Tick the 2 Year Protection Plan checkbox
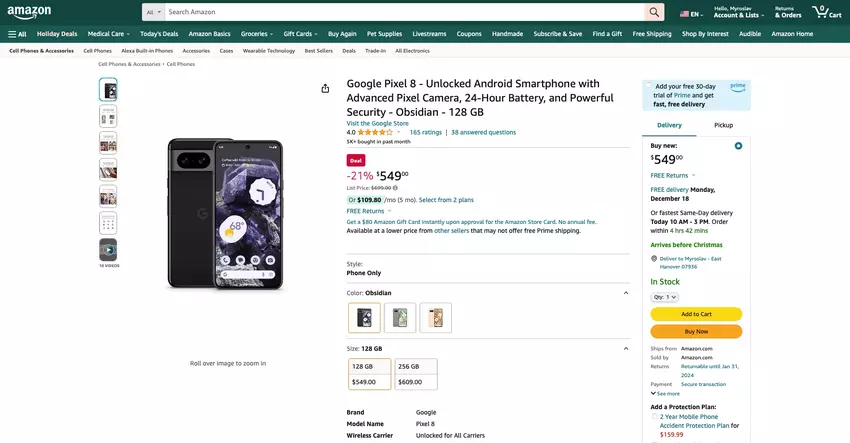Screen dimensions: 850x443 654,416
